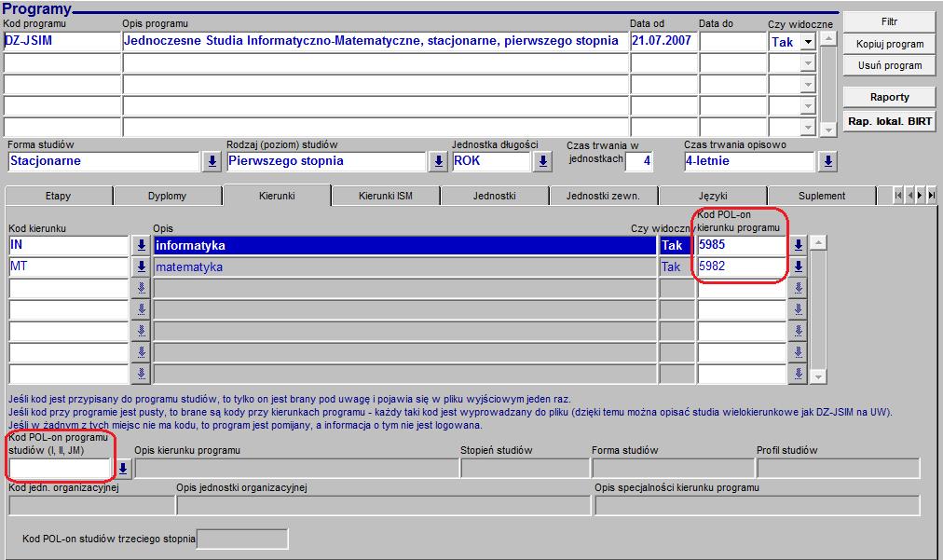
Task: Click the Kopiuj program button
Action: pyautogui.click(x=890, y=44)
